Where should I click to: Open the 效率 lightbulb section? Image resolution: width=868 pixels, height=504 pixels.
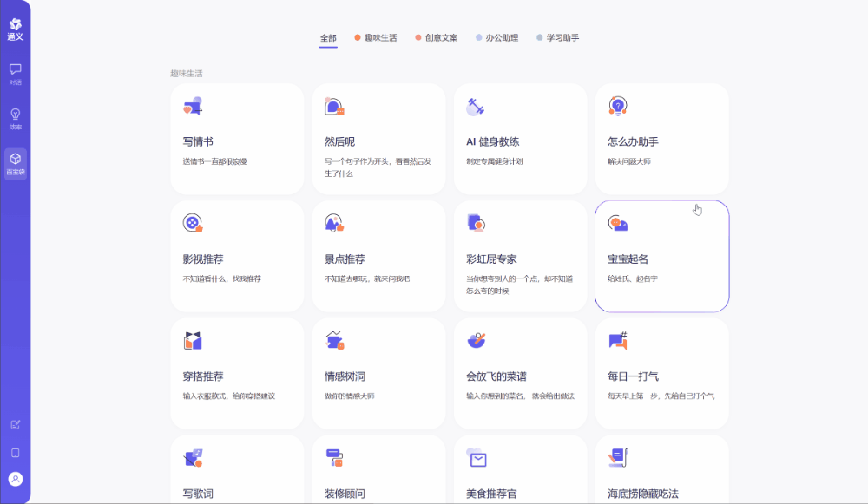pos(15,119)
